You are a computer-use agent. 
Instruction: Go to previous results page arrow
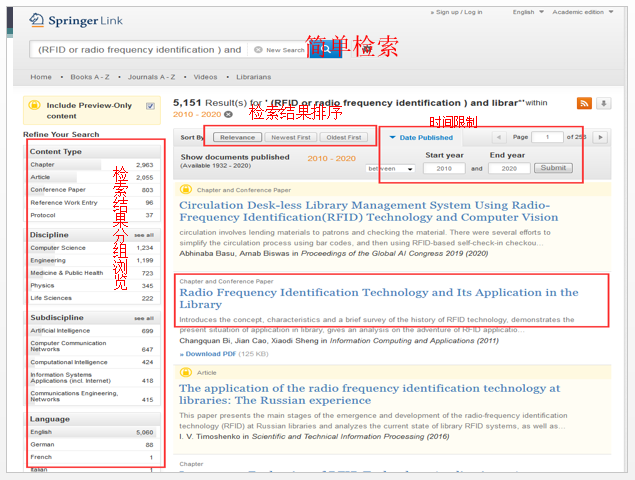click(x=499, y=137)
